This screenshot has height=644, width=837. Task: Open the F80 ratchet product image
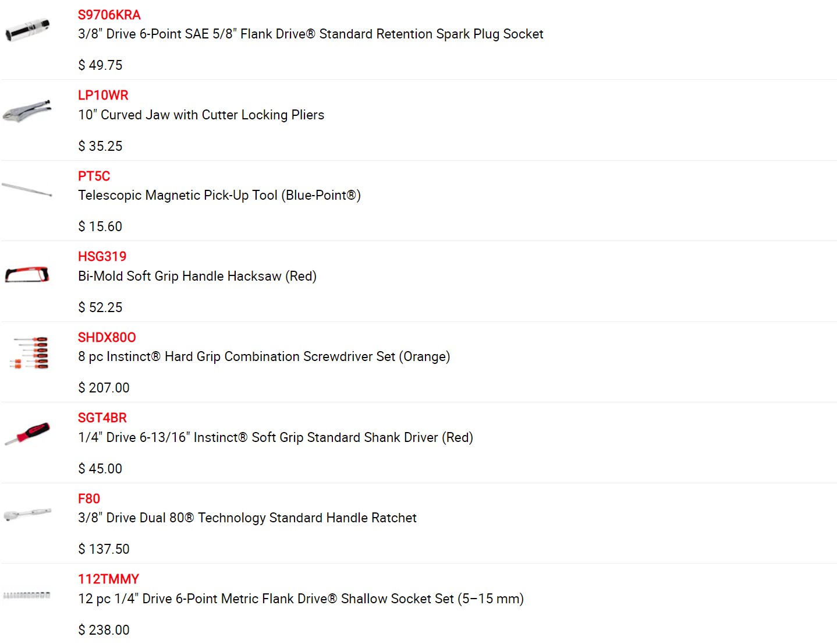[x=27, y=514]
